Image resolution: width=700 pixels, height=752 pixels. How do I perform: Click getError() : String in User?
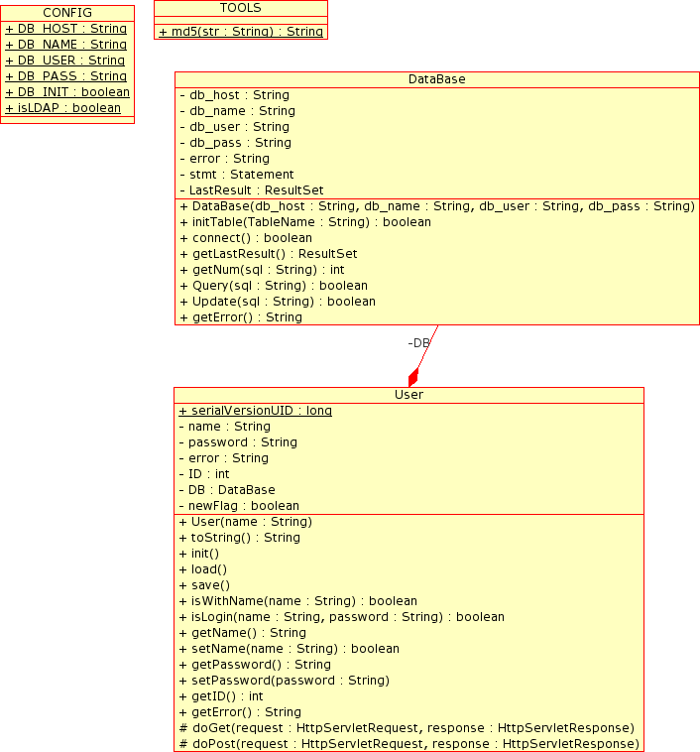point(240,711)
